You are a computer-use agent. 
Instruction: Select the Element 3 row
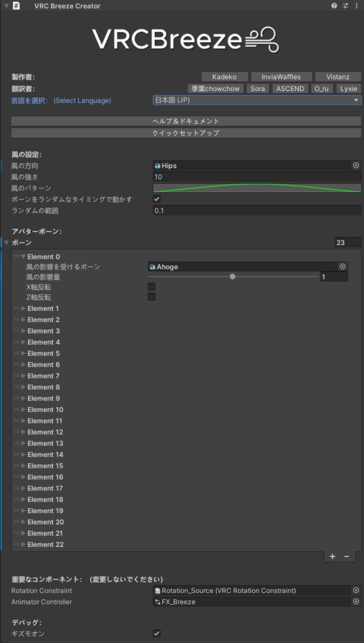coord(186,331)
